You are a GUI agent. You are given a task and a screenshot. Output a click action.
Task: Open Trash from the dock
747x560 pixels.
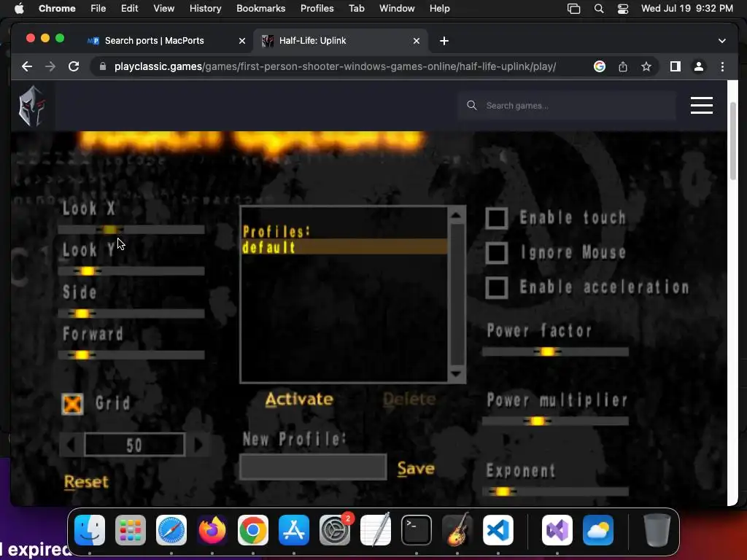657,530
